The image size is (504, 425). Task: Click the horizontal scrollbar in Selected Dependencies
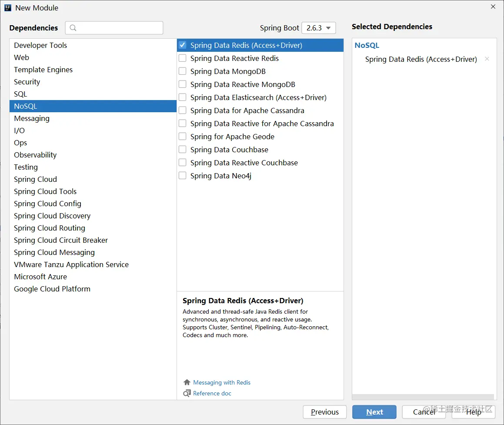[423, 397]
